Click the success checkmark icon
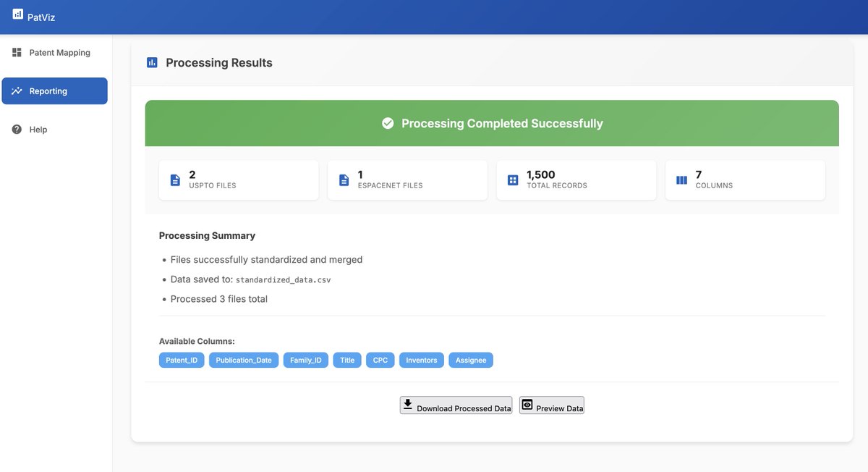This screenshot has width=868, height=472. pyautogui.click(x=388, y=124)
